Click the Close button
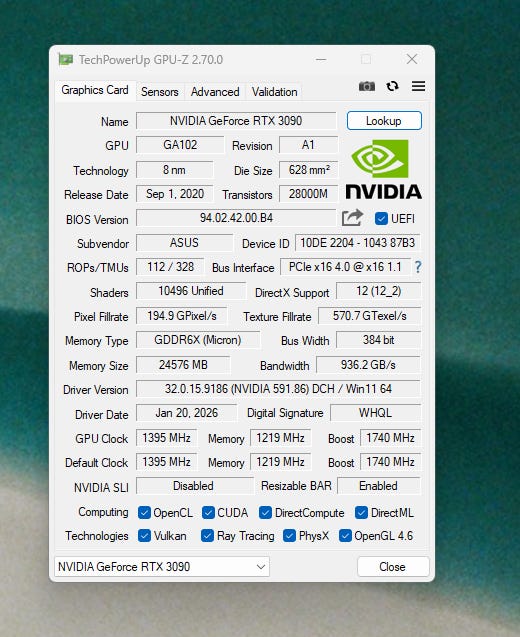This screenshot has width=520, height=637. click(x=393, y=567)
